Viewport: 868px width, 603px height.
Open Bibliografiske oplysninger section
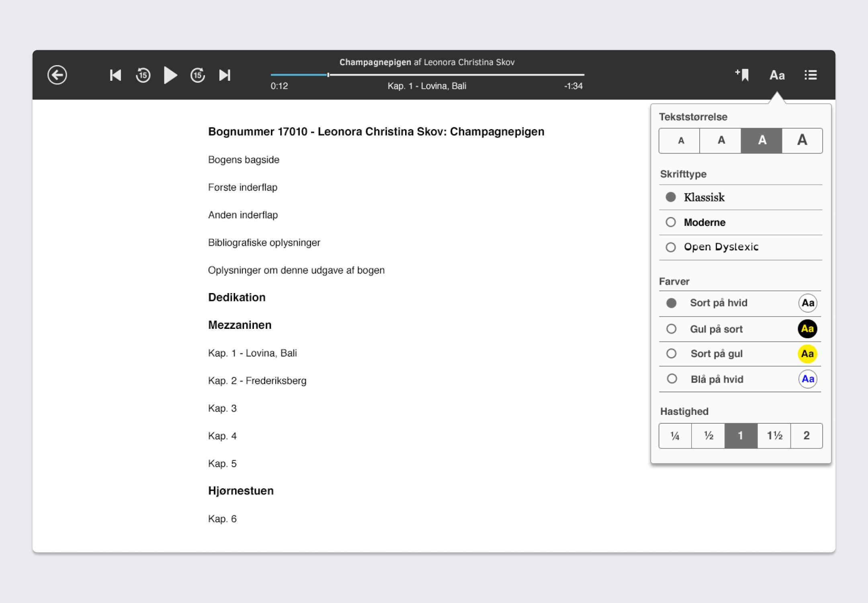(264, 243)
